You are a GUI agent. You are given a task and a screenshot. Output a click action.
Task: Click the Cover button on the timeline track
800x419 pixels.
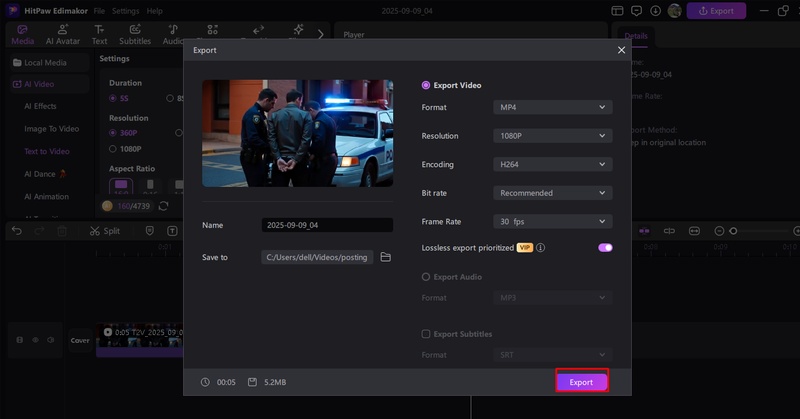tap(80, 340)
